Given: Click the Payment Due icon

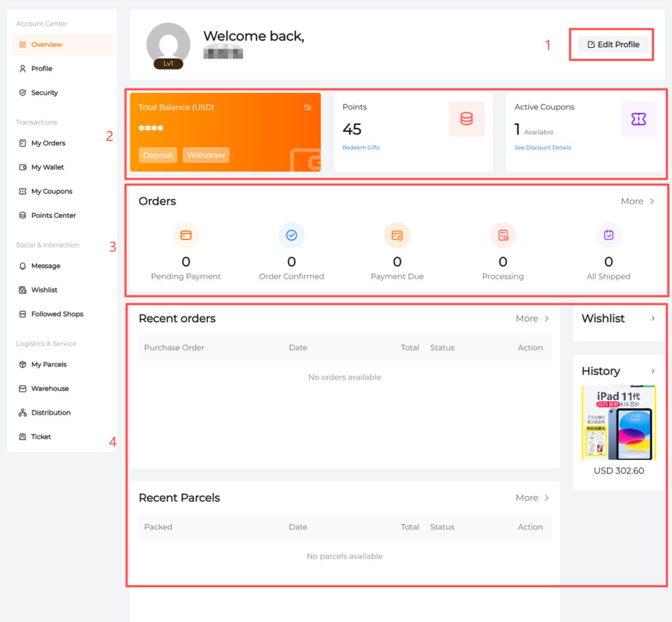Looking at the screenshot, I should click(x=397, y=235).
